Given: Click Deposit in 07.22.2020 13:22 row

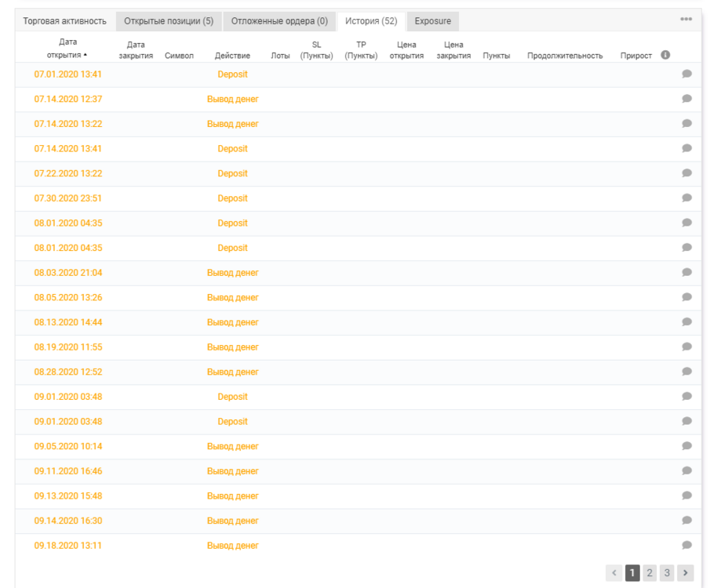Looking at the screenshot, I should pyautogui.click(x=232, y=173).
